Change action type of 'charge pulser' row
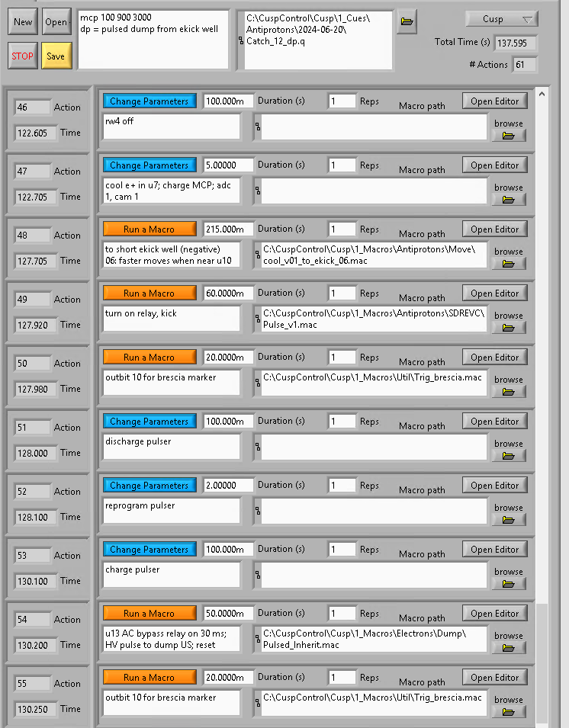This screenshot has height=728, width=569. 149,550
